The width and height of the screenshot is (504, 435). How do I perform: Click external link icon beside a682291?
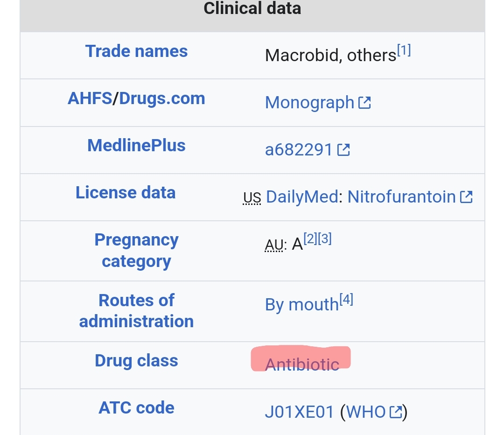pos(343,149)
